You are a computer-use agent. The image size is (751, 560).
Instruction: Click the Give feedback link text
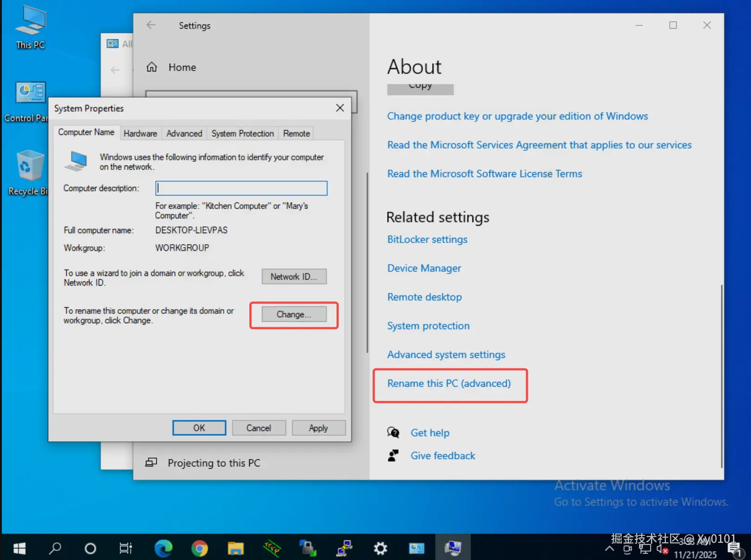coord(443,456)
